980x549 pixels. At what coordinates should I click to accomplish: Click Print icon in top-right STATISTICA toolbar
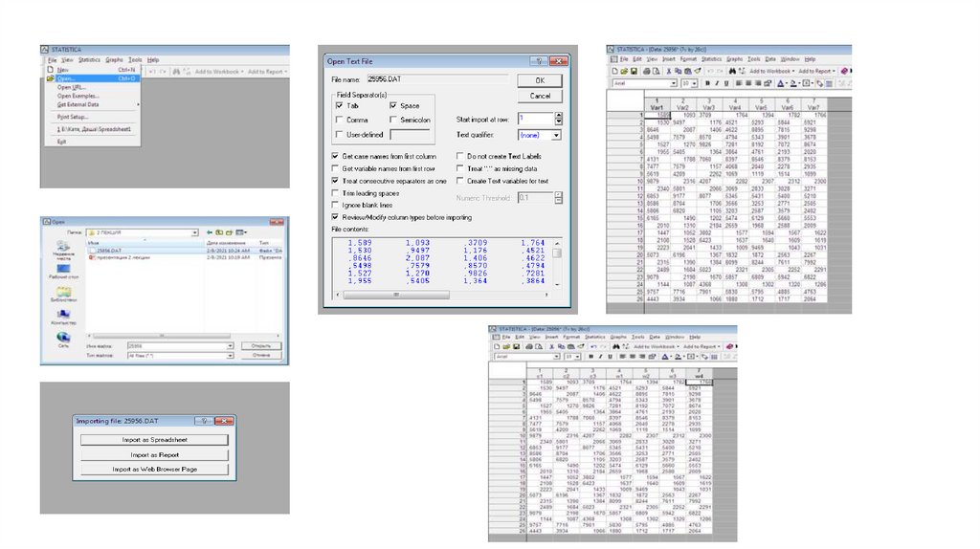click(647, 71)
